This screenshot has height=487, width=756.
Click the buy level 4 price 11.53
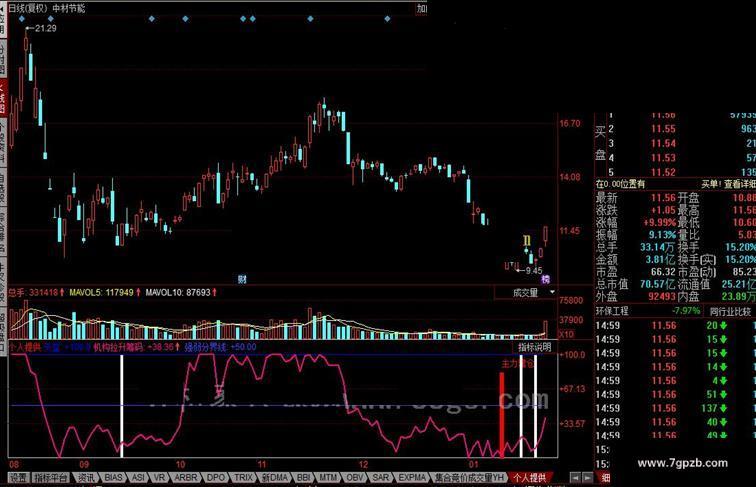point(663,158)
